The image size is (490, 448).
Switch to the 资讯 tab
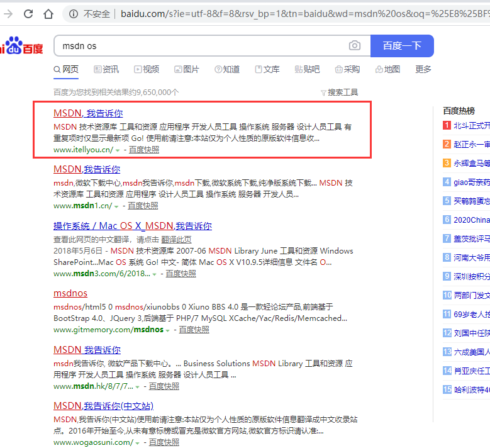pos(106,69)
